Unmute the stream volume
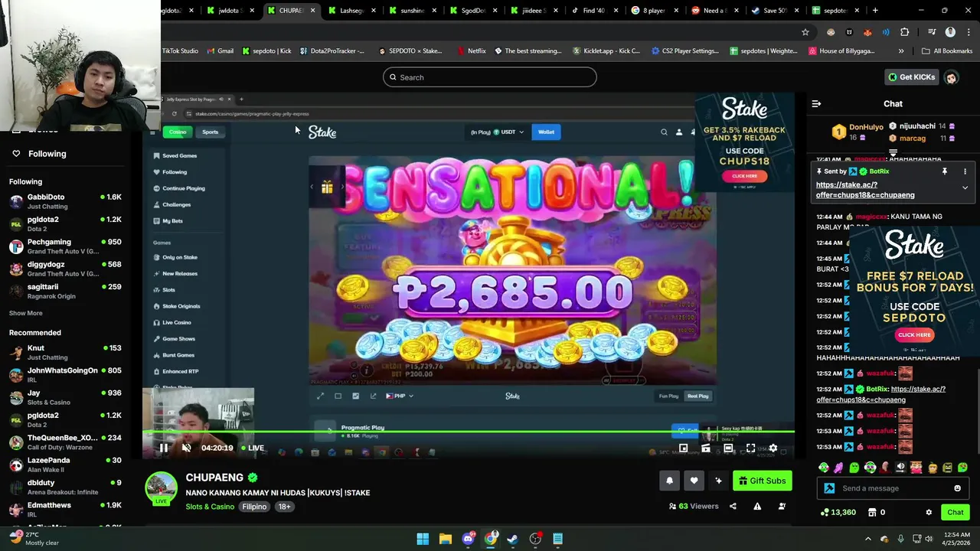Image resolution: width=980 pixels, height=551 pixels. point(186,448)
